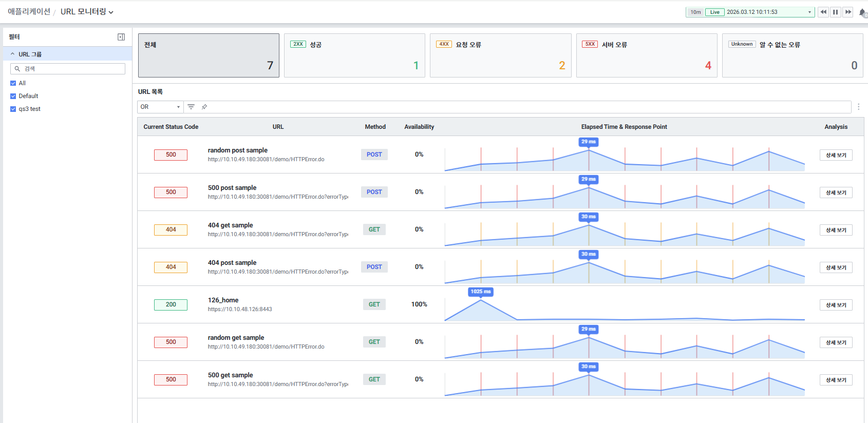868x423 pixels.
Task: Rewind to the previous time range
Action: (x=823, y=12)
